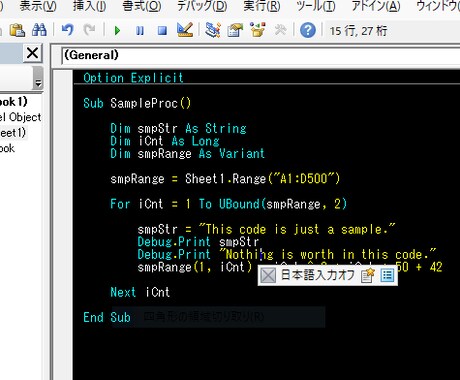Open Find with the binoculars icon
This screenshot has height=380, width=460.
(39, 30)
